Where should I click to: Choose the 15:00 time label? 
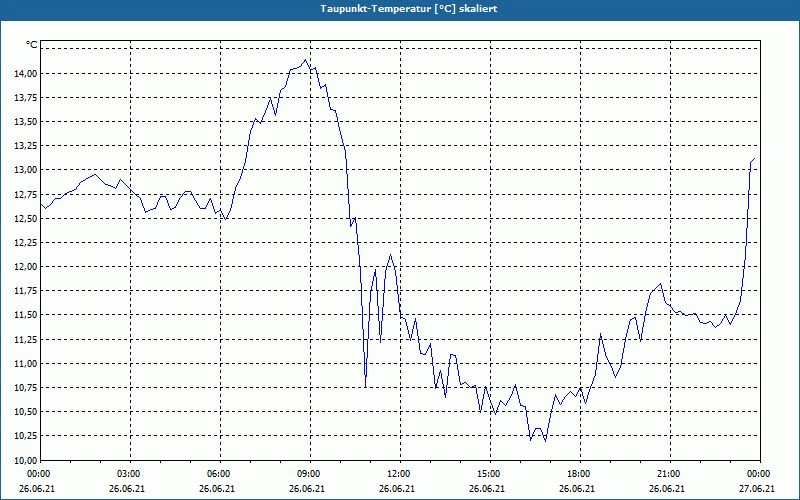(489, 474)
